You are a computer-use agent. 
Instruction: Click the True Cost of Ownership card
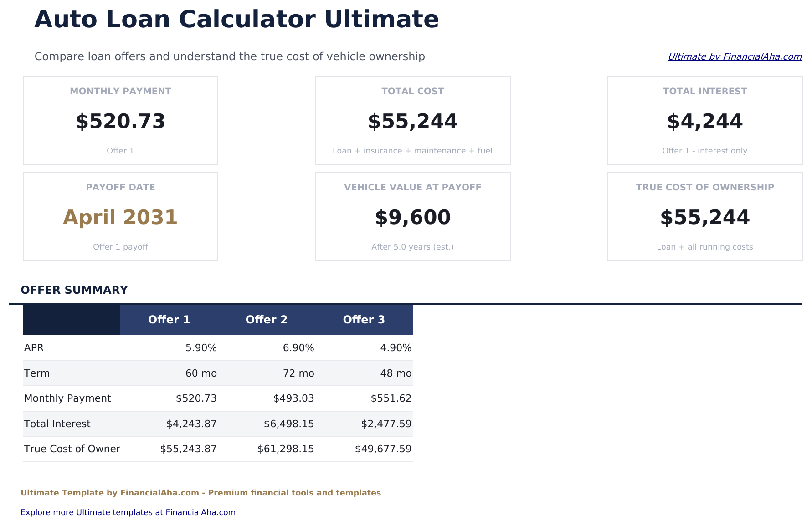click(x=704, y=216)
